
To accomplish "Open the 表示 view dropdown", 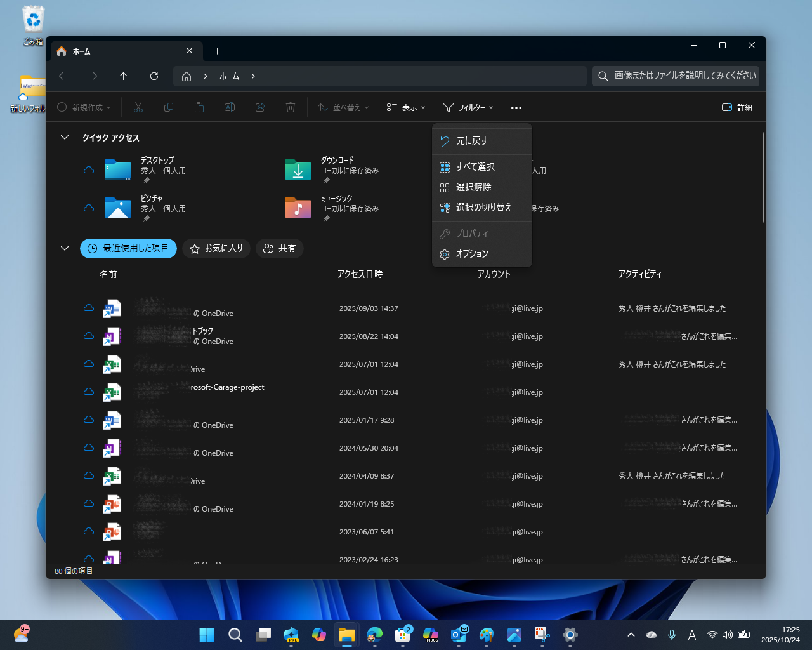I will tap(406, 108).
